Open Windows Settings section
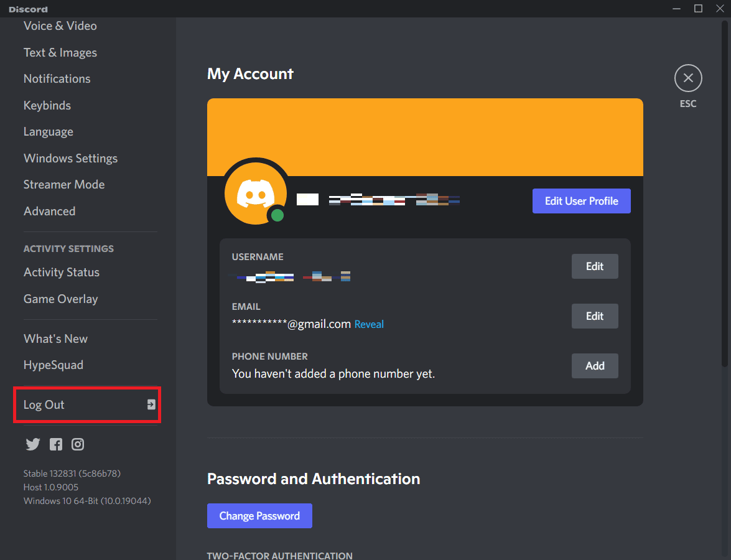This screenshot has width=731, height=560. (x=70, y=158)
